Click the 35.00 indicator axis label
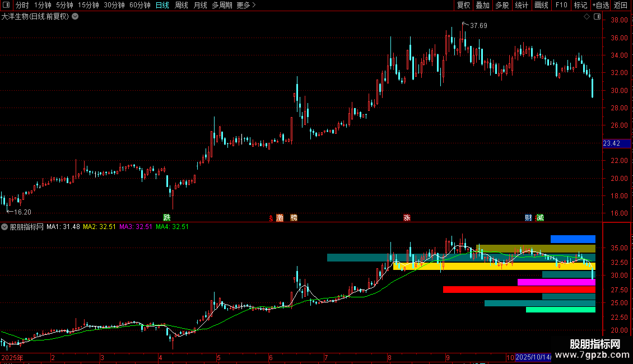 click(619, 248)
